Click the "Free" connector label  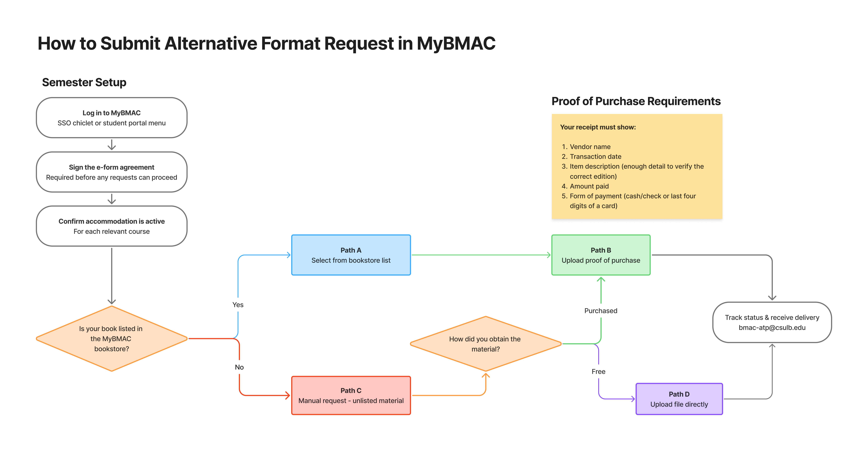point(599,371)
